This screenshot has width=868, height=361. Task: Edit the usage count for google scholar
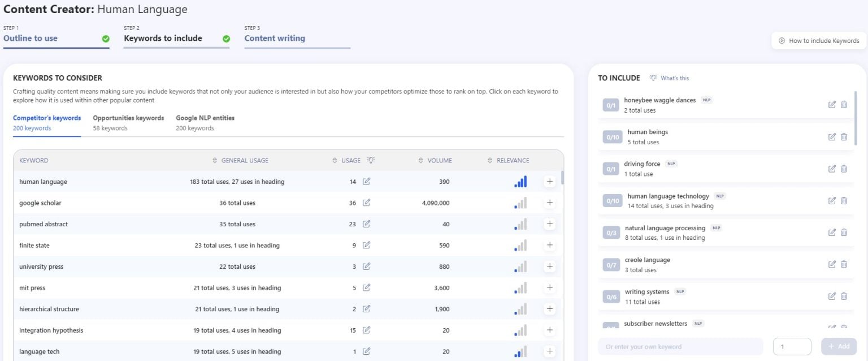(x=366, y=202)
